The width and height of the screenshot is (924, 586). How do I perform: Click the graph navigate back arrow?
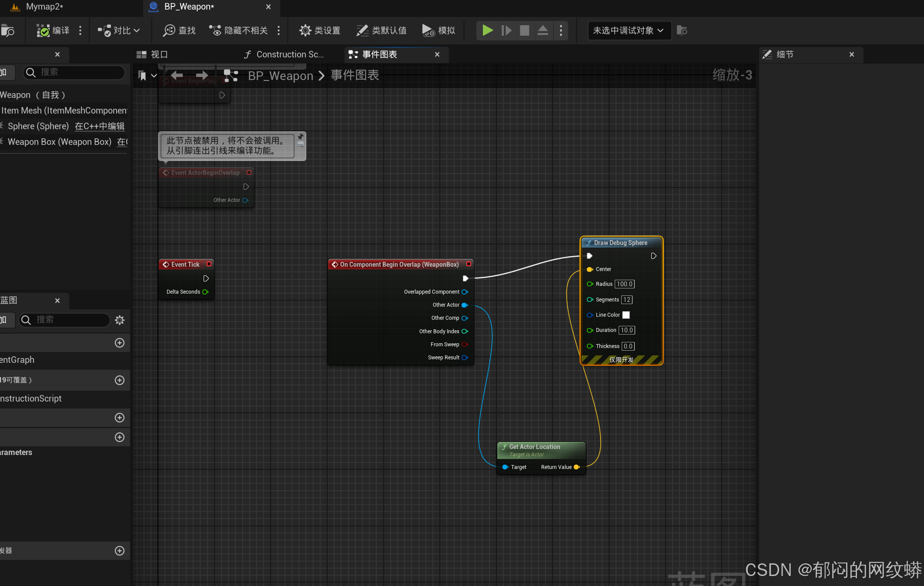click(x=177, y=75)
